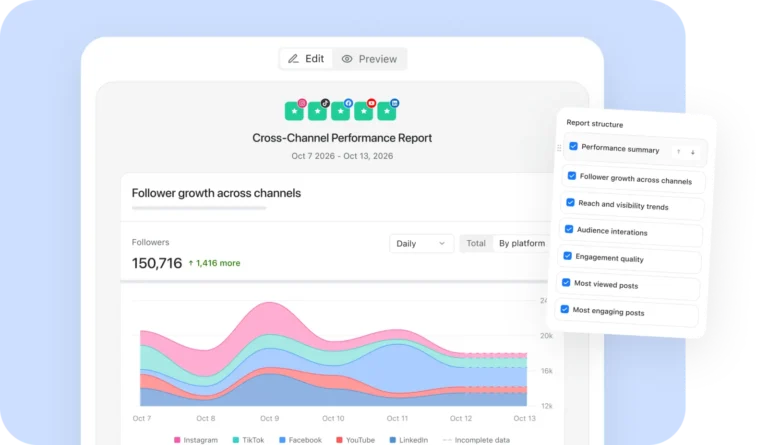The image size is (768, 445).
Task: Click the YouTube channel star icon
Action: click(x=363, y=111)
